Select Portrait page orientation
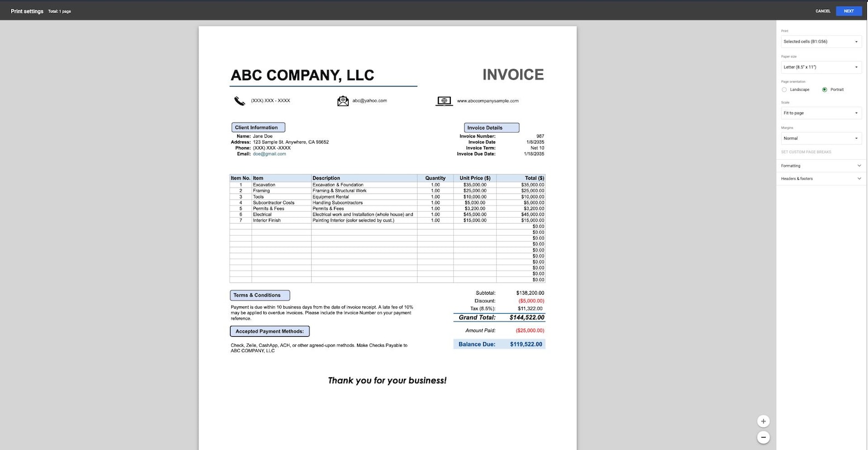868x450 pixels. [x=824, y=90]
